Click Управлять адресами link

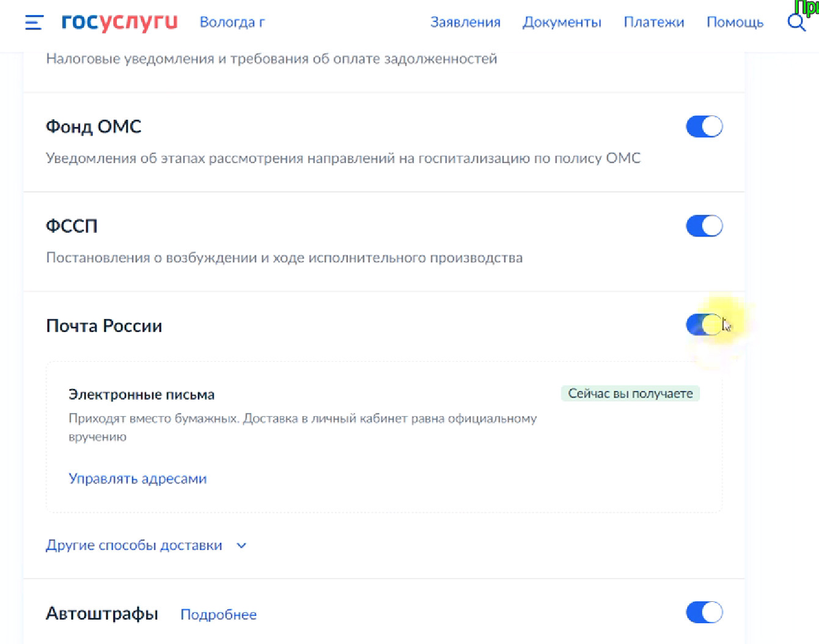click(x=138, y=478)
